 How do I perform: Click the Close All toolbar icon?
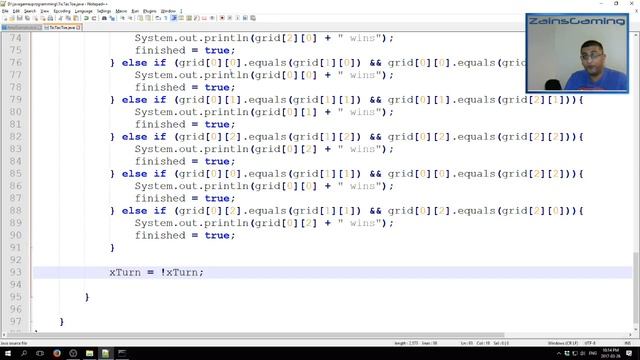43,18
